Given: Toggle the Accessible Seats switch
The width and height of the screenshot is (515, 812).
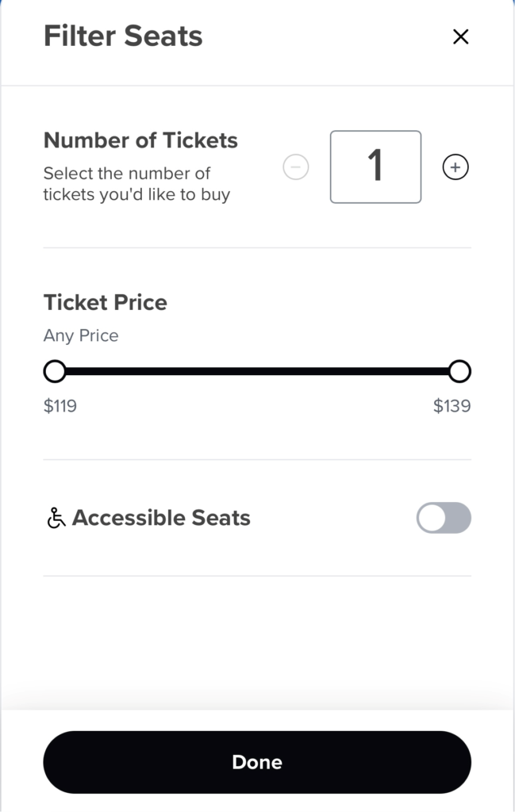Looking at the screenshot, I should pyautogui.click(x=444, y=518).
